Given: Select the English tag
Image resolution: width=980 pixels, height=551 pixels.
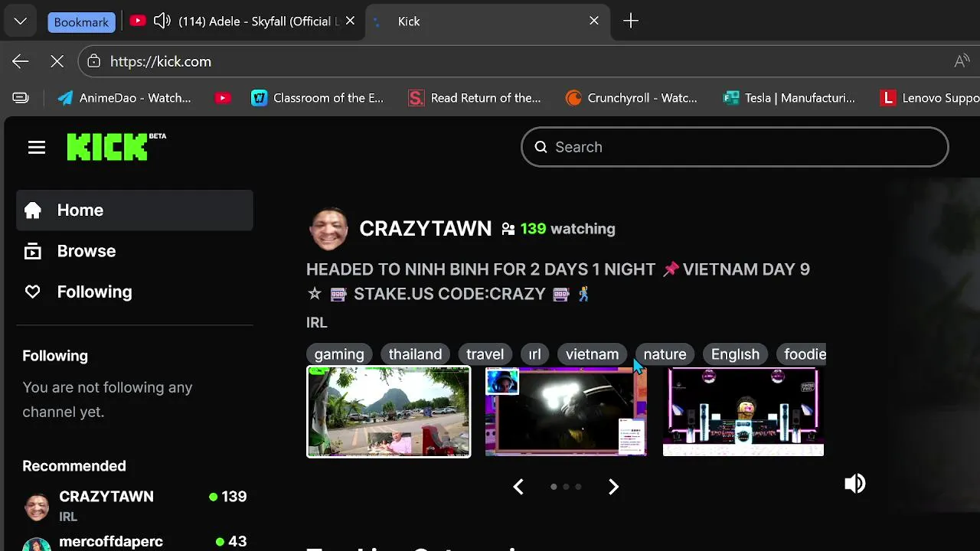Looking at the screenshot, I should [x=735, y=354].
